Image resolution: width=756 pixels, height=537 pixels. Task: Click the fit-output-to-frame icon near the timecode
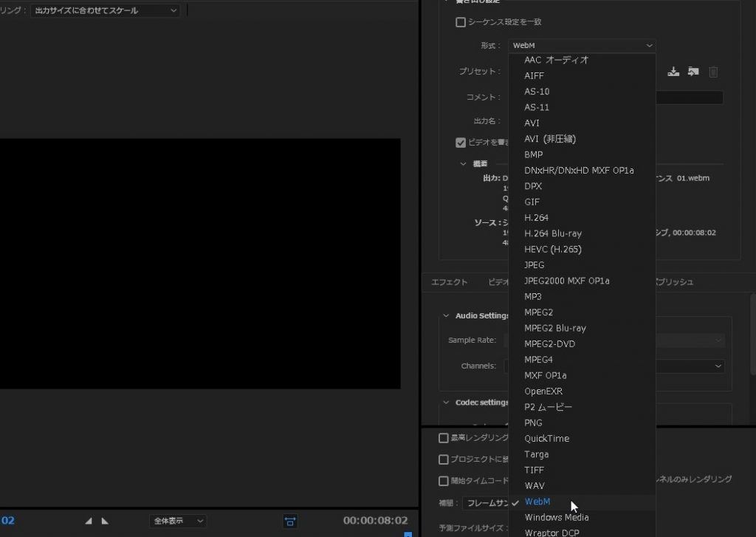(291, 520)
